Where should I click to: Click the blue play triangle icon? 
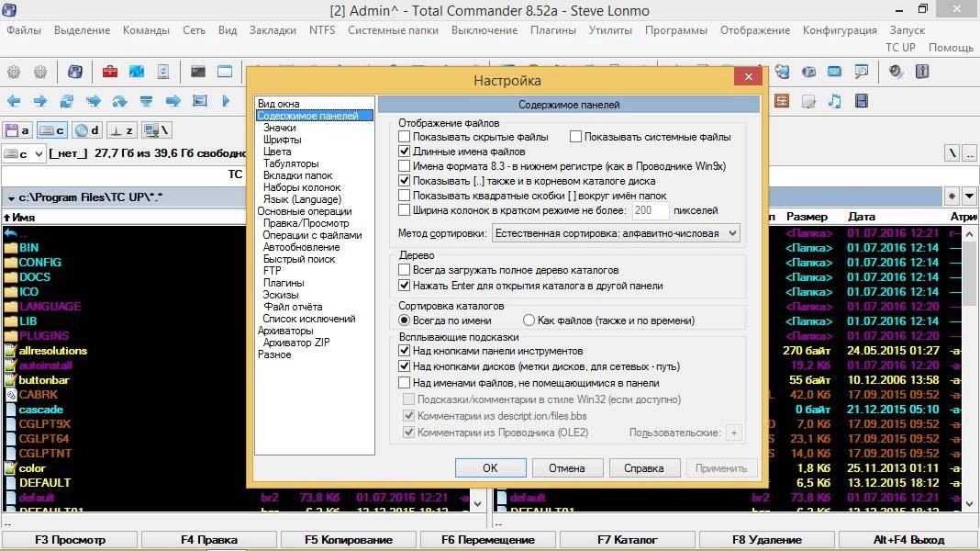[227, 101]
